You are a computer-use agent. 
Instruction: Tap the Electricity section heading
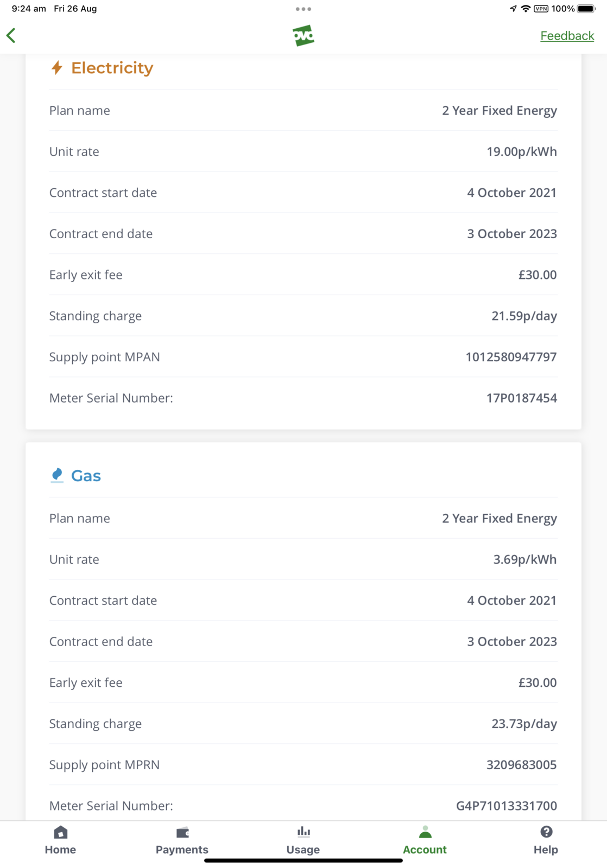pyautogui.click(x=112, y=68)
